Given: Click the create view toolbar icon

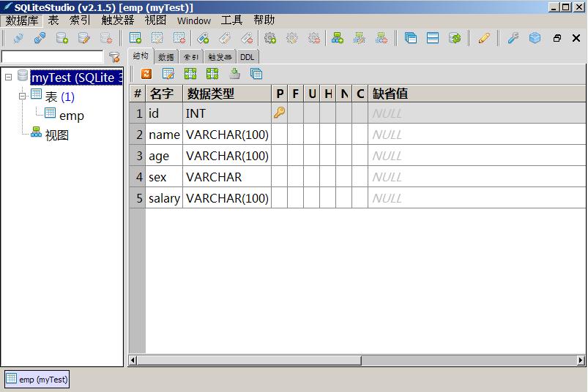Looking at the screenshot, I should coord(337,38).
